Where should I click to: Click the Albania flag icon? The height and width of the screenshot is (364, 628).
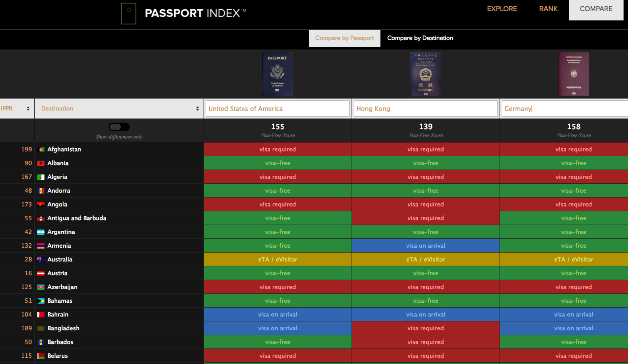[41, 163]
